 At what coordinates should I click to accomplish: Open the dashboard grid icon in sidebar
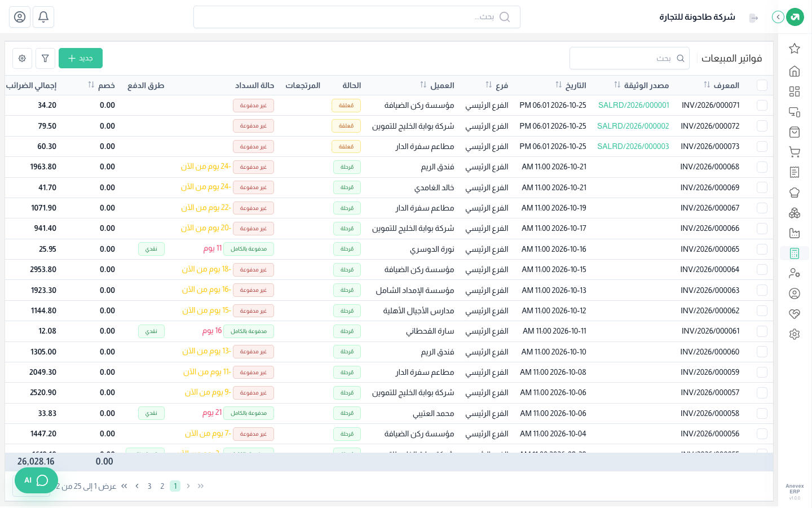click(795, 91)
